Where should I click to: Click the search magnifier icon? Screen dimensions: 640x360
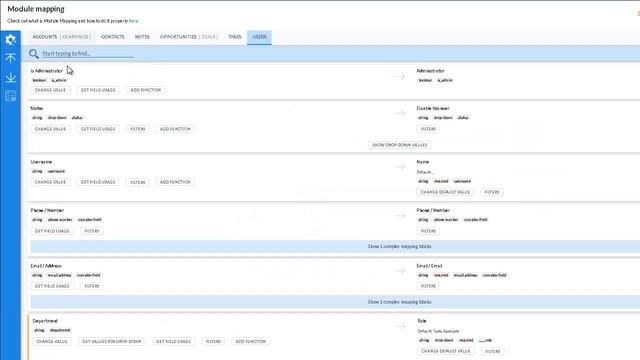click(34, 53)
